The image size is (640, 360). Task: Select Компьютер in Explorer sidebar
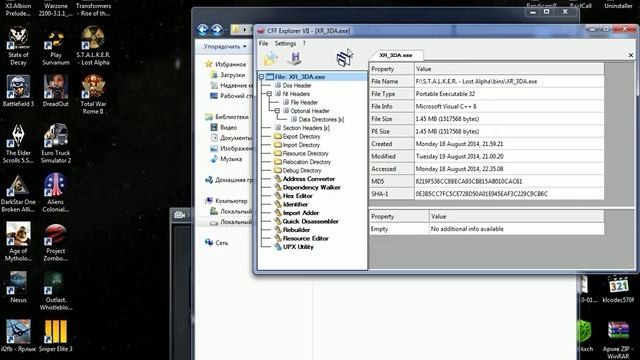pyautogui.click(x=231, y=201)
